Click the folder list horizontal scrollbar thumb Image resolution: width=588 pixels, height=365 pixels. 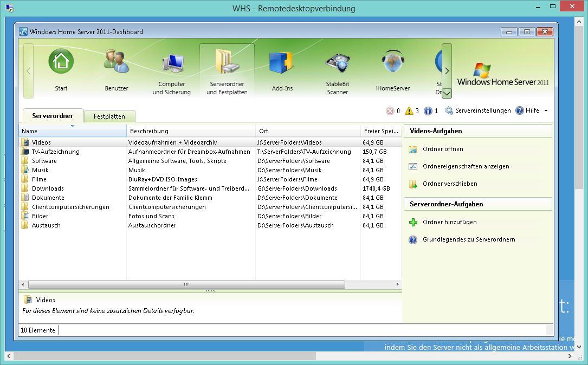[186, 284]
